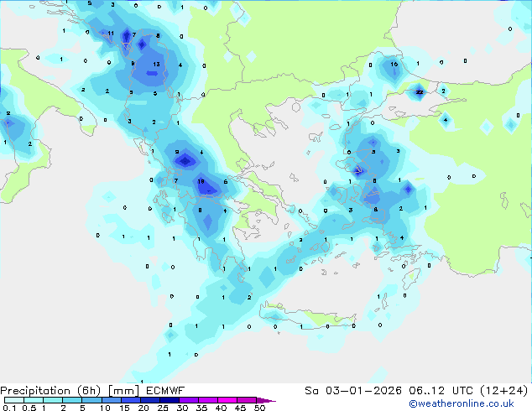Select the 40–45 mm bright pink swatch
This screenshot has width=532, height=411.
point(227,400)
